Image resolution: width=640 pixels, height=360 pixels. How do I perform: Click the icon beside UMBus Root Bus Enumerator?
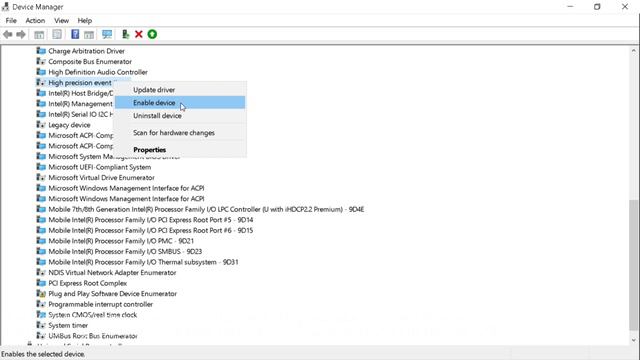(41, 336)
